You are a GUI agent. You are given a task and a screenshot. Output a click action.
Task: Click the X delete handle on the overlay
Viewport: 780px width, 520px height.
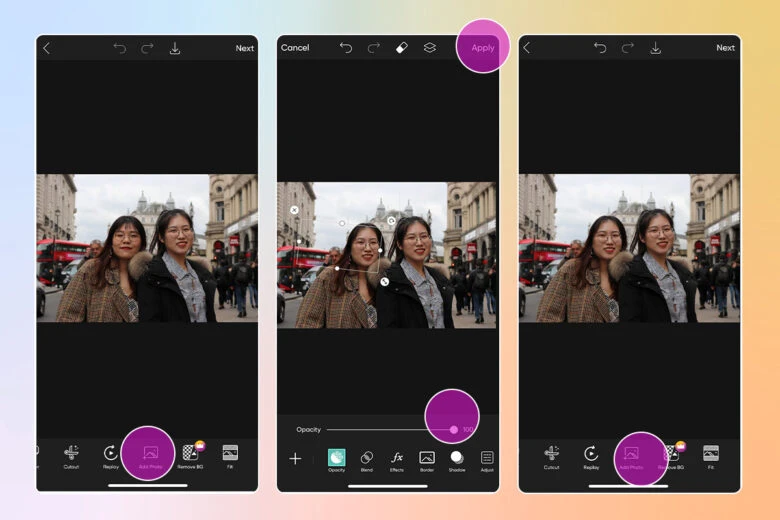[x=294, y=210]
